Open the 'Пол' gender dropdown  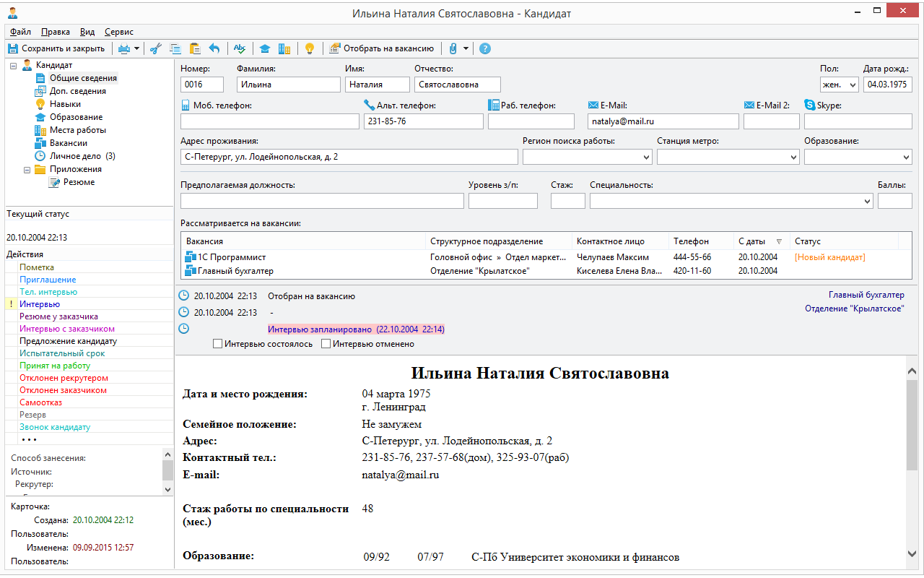[x=853, y=85]
